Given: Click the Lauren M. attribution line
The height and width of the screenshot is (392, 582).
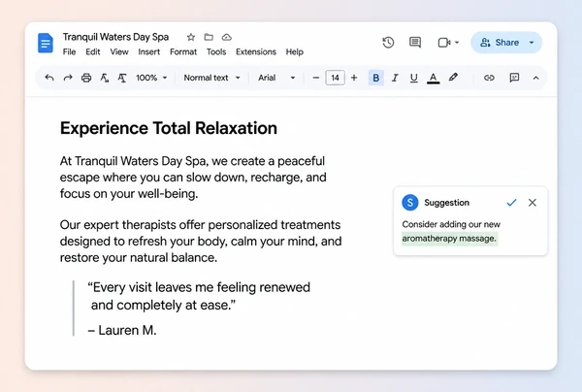Looking at the screenshot, I should tap(122, 330).
